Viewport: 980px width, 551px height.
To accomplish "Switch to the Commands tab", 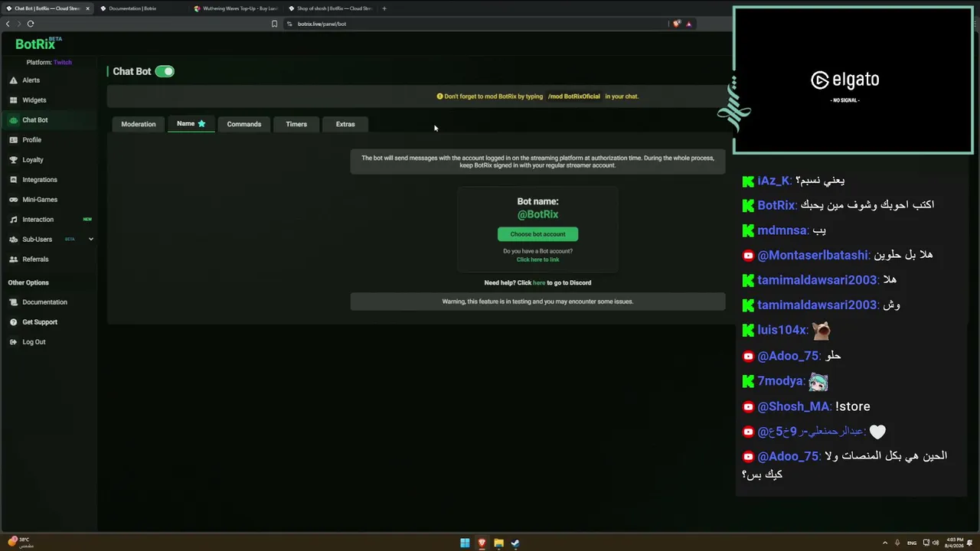I will click(244, 124).
